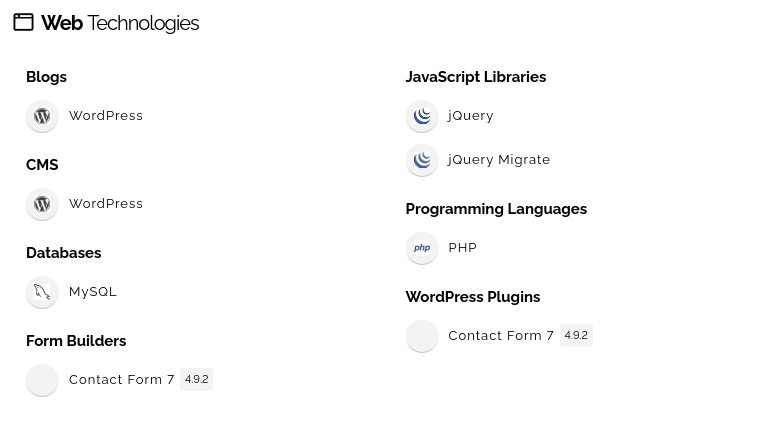
Task: Click the 4.9.2 version badge in Form Builders
Action: 197,380
